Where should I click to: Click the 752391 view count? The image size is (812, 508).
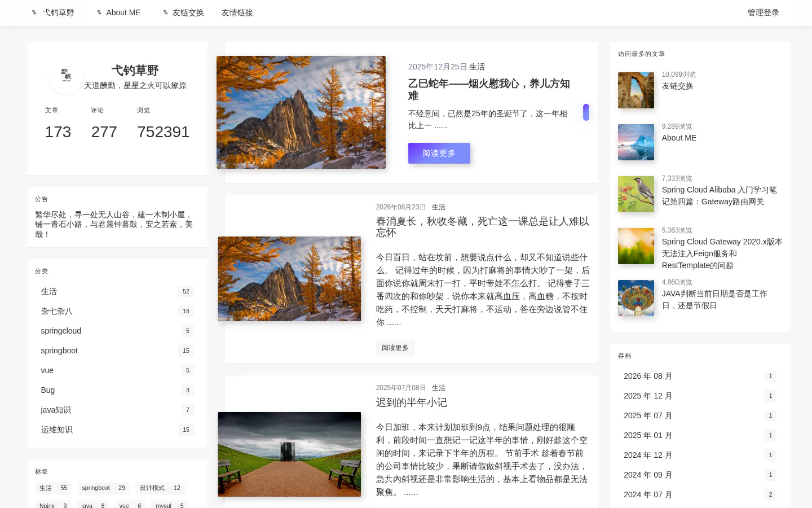(x=164, y=132)
